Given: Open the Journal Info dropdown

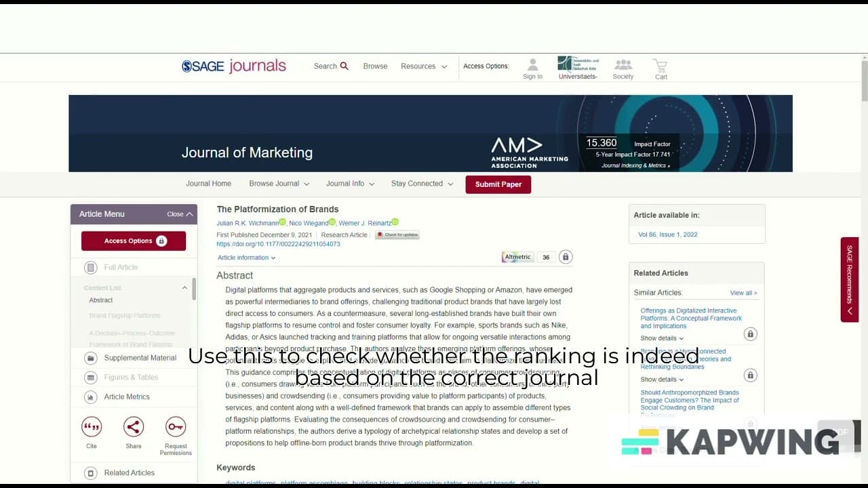Looking at the screenshot, I should pos(350,184).
